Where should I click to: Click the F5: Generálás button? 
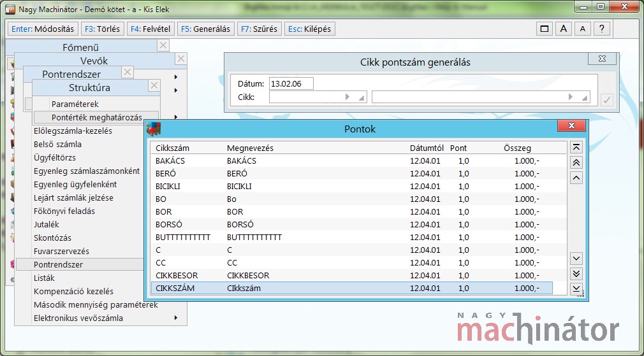tap(206, 29)
